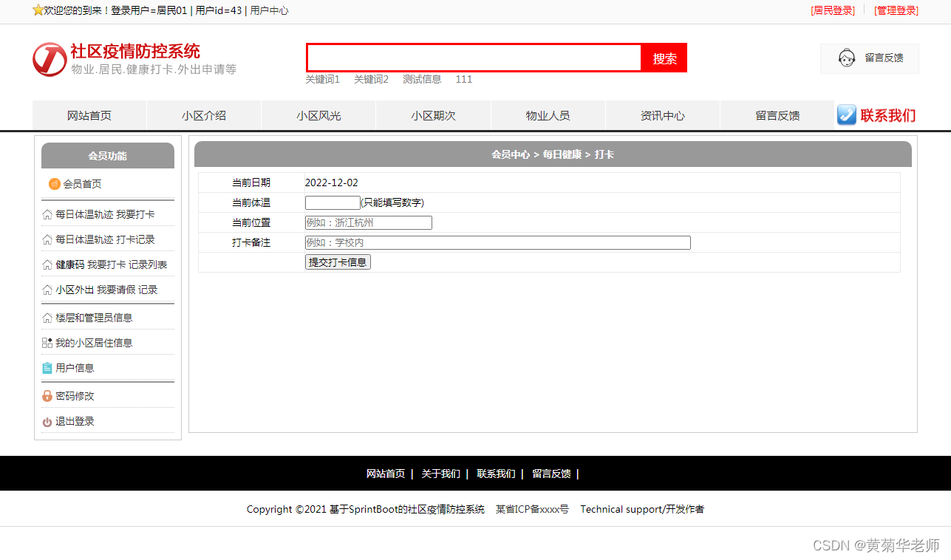Click the 社区疫情防控系统 site title
Image resolution: width=951 pixels, height=560 pixels.
pyautogui.click(x=135, y=51)
